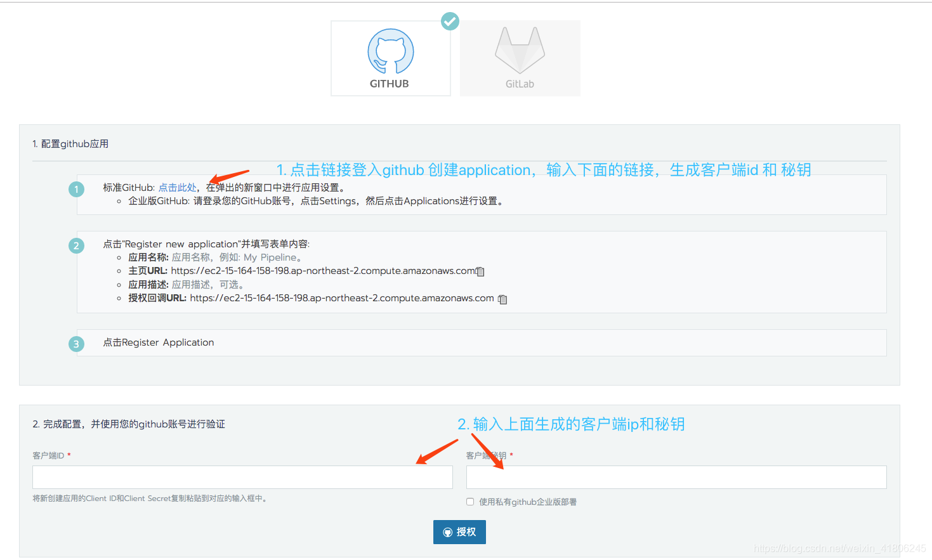
Task: Click the 企业版GitHub instruction line
Action: (317, 201)
